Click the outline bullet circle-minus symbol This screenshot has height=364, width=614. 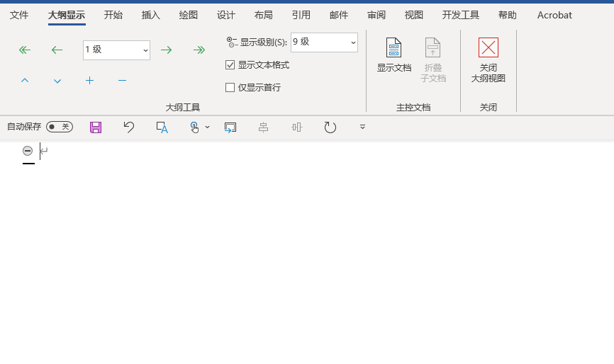coord(28,151)
